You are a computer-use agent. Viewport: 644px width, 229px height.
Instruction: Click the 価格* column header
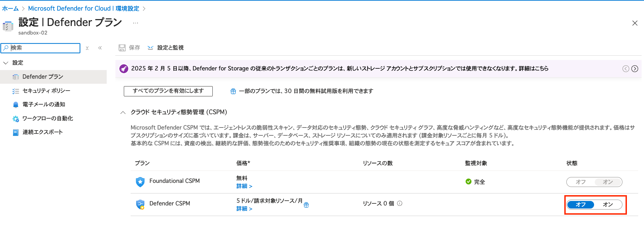[243, 163]
